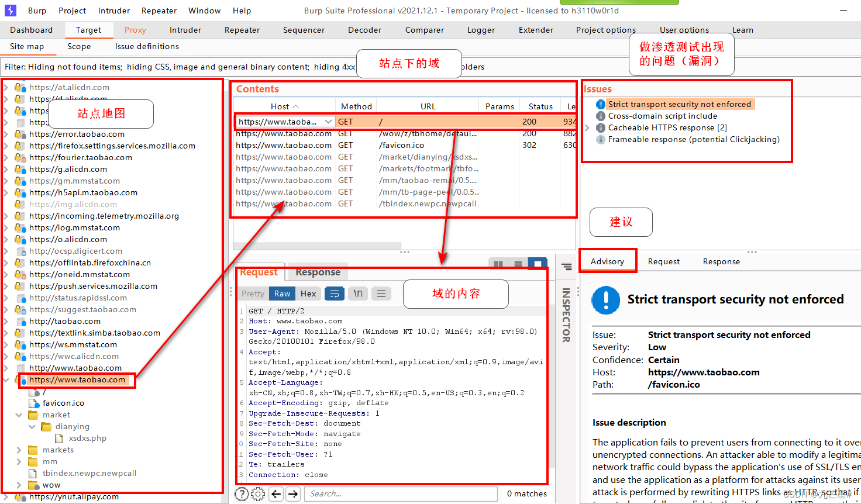
Task: Click the Strict transport security issue icon
Action: (601, 104)
